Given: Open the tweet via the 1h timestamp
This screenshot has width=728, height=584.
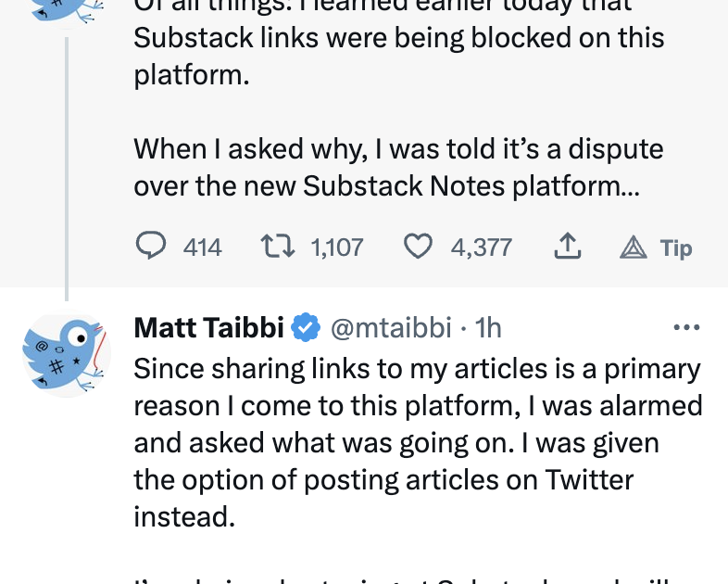Looking at the screenshot, I should 488,327.
